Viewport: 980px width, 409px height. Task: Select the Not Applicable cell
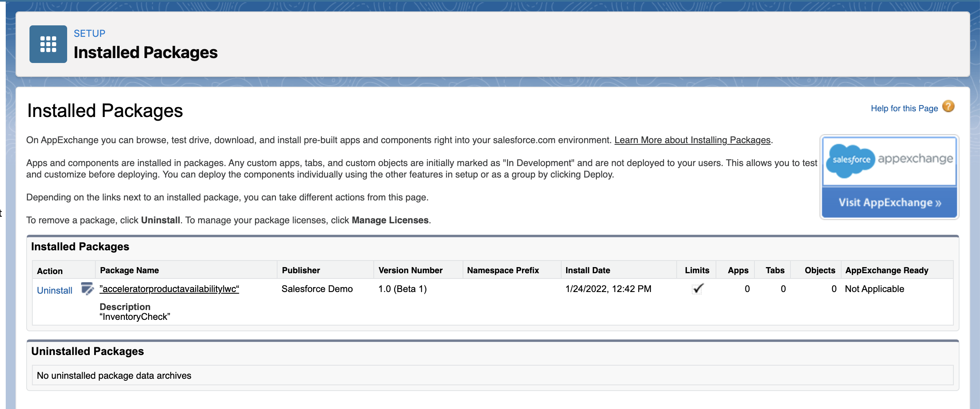[x=874, y=289]
